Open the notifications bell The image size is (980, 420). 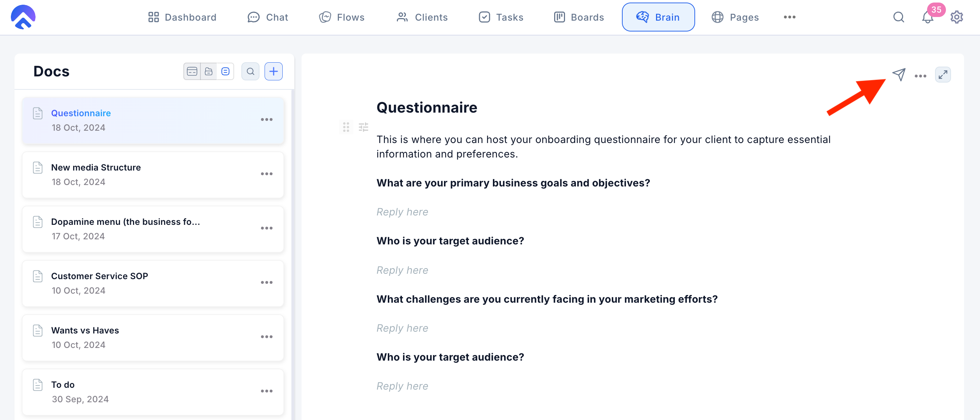point(927,17)
